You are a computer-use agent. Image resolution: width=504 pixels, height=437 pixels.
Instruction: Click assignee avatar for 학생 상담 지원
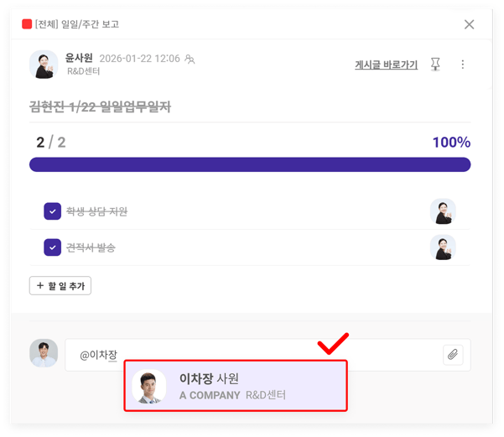442,211
